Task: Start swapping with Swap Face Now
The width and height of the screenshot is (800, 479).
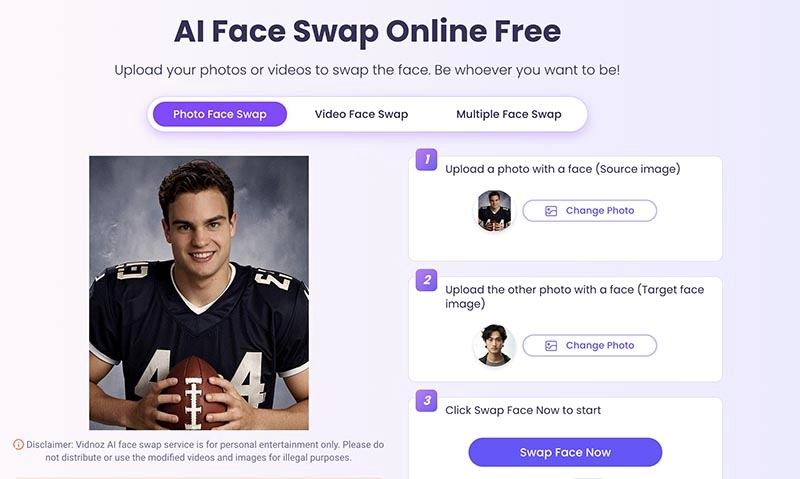Action: (565, 452)
